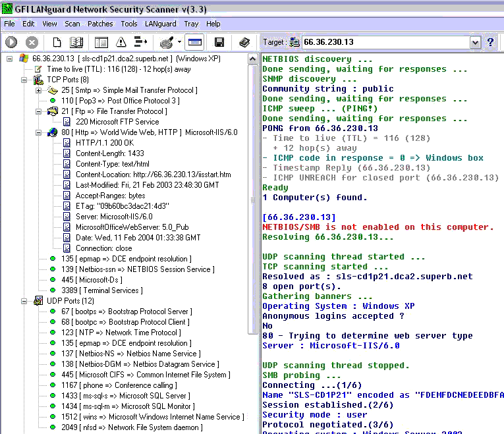The image size is (504, 434).
Task: Select the TCP 445 Microsoft-Ds entry
Action: (92, 280)
